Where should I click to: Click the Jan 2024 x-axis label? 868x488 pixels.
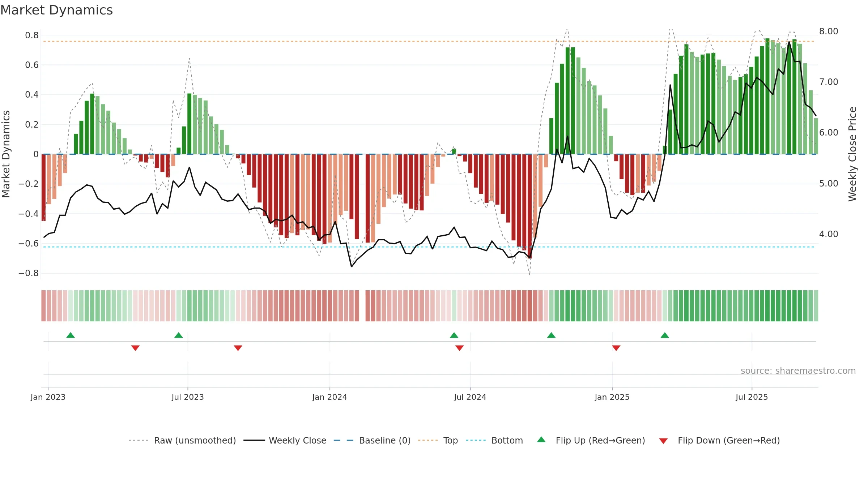[330, 397]
